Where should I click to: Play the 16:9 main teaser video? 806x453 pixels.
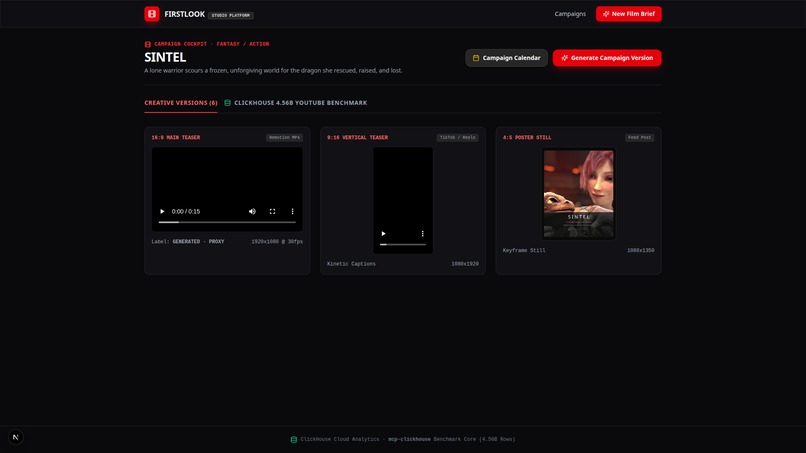(x=162, y=211)
